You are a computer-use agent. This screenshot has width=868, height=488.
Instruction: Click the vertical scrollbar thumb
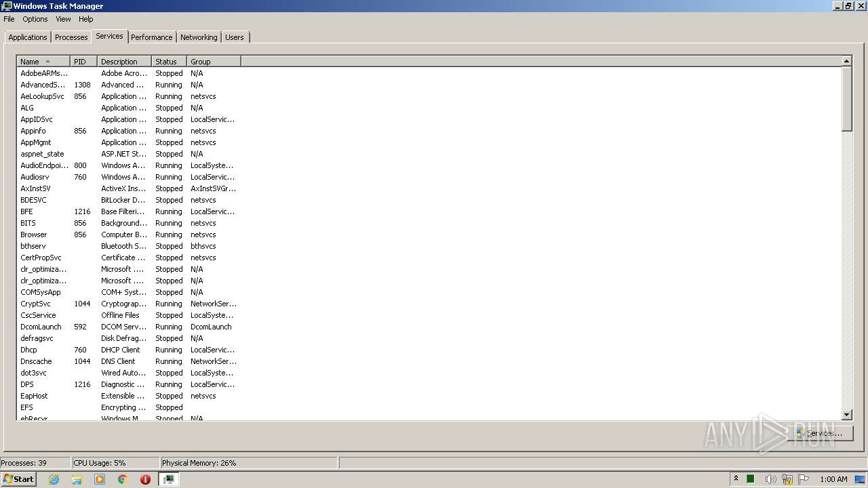coord(846,99)
